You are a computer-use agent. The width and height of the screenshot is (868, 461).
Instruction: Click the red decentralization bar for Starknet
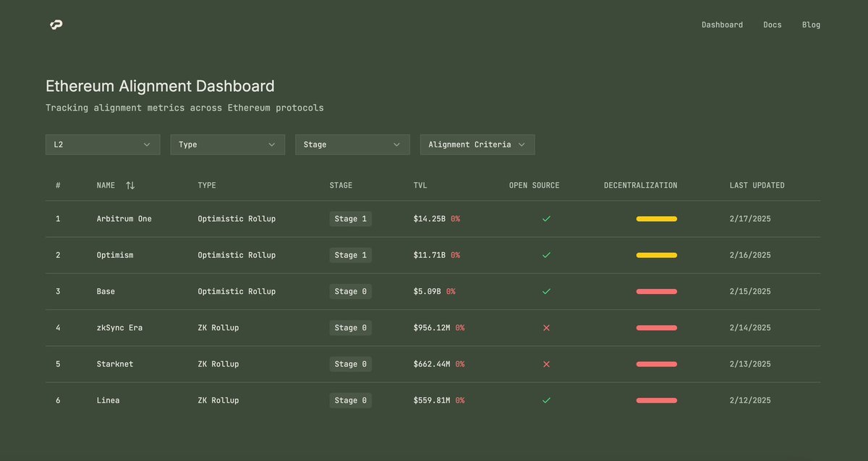tap(656, 364)
